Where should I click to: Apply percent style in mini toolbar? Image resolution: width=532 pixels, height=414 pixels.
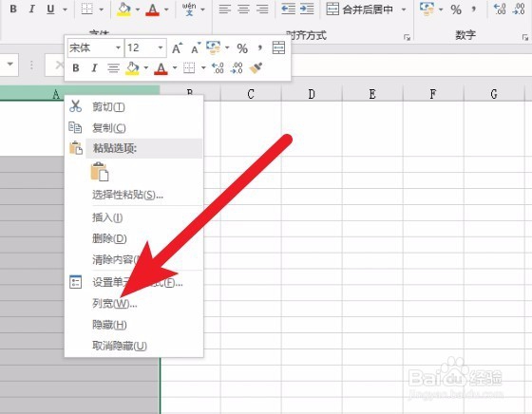point(242,48)
